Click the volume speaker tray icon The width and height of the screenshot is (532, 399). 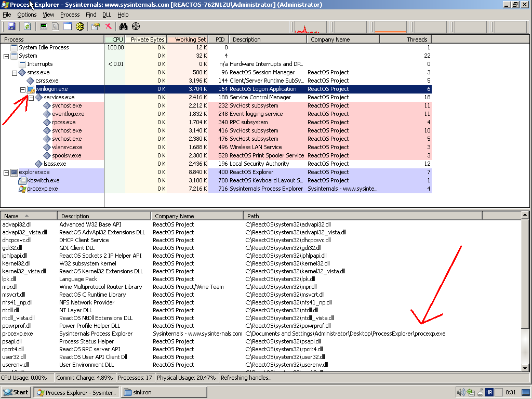(460, 393)
